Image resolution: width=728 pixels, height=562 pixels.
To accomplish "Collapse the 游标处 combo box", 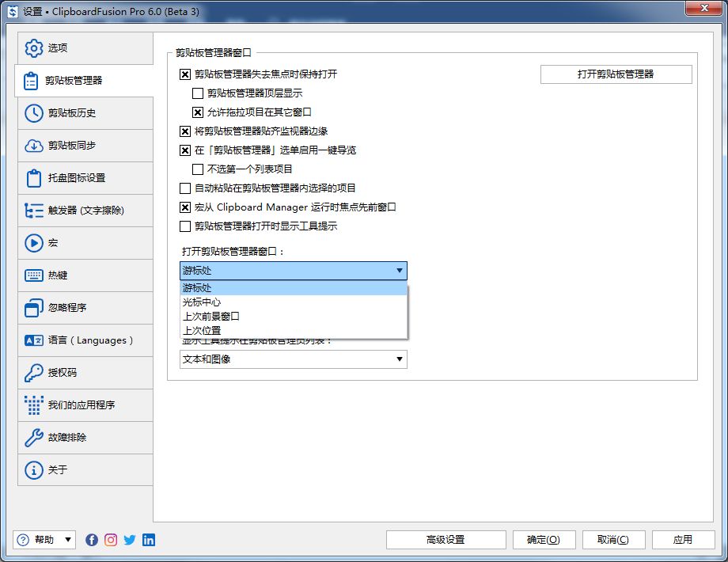I will coord(294,271).
